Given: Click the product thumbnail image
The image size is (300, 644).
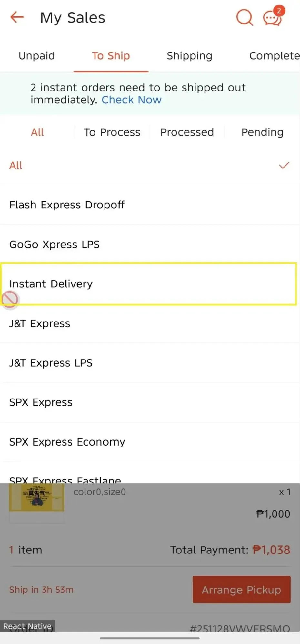Looking at the screenshot, I should click(36, 498).
